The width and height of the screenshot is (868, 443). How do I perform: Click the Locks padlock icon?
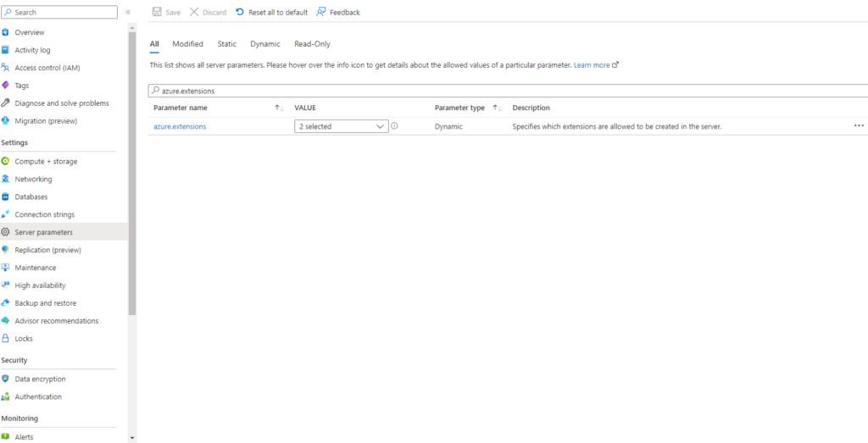click(x=6, y=339)
